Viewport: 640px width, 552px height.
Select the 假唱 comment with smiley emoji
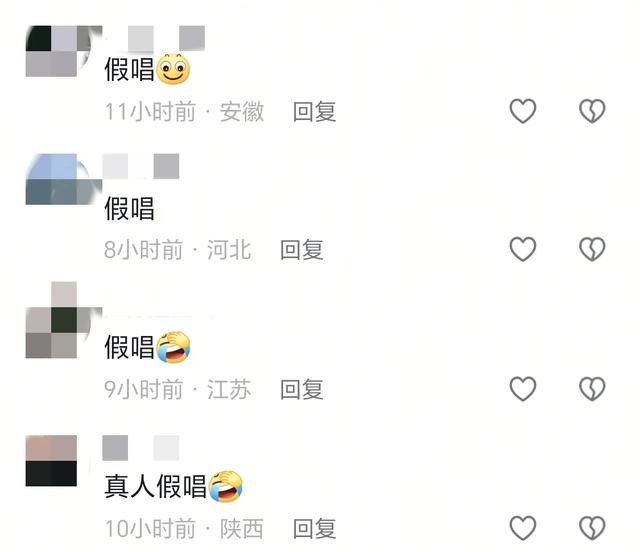(x=147, y=69)
